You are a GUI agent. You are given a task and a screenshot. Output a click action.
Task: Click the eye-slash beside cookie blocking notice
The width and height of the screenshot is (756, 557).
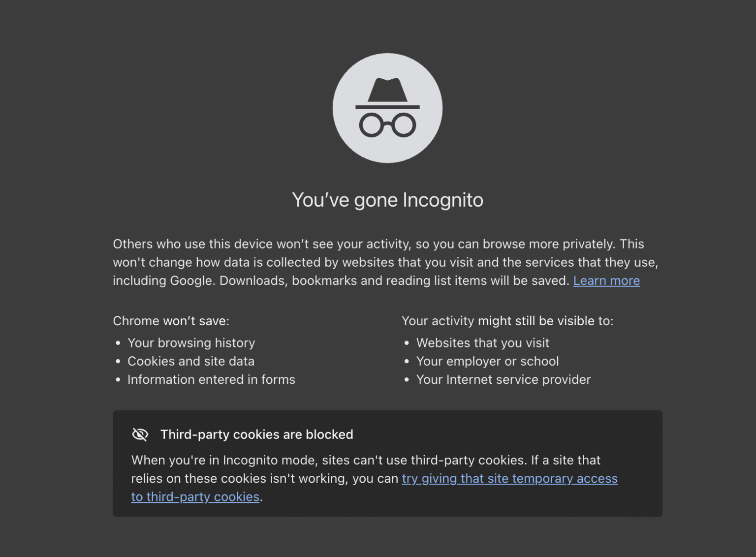click(x=140, y=434)
